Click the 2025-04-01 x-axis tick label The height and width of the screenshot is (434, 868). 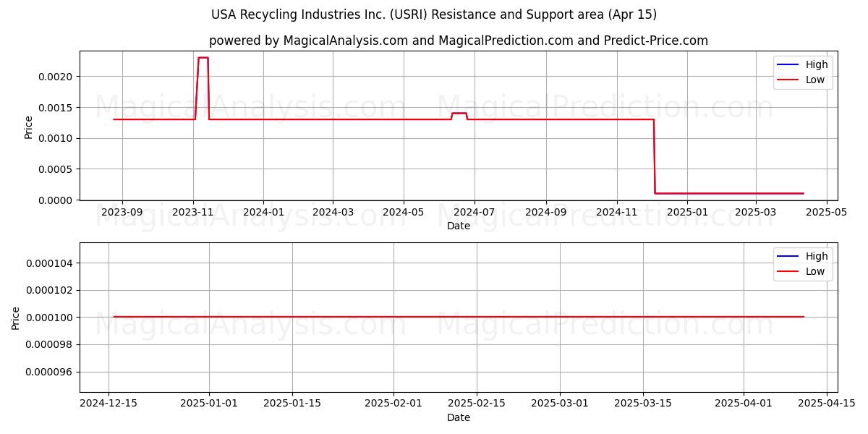pos(744,404)
